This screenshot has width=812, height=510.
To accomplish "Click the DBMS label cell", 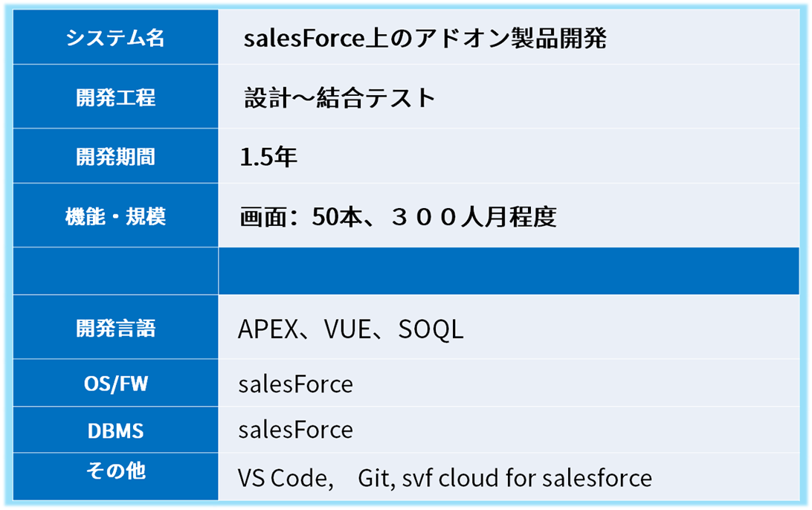I will click(x=115, y=430).
